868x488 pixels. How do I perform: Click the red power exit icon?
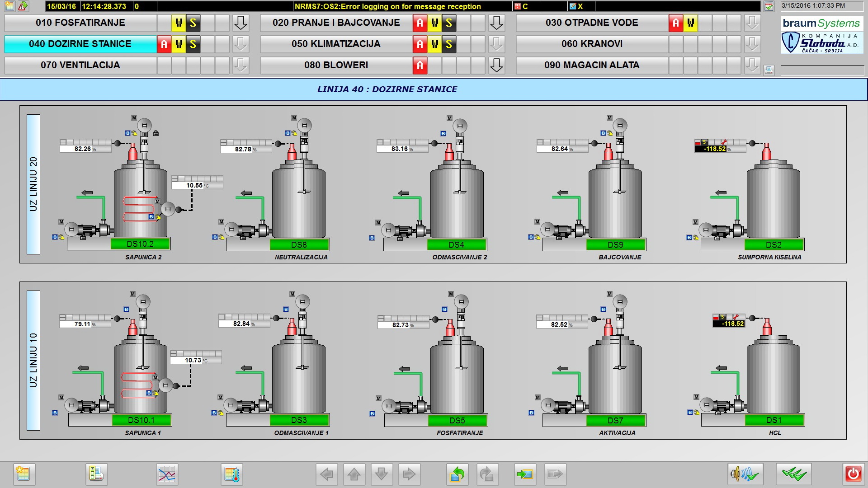point(853,474)
